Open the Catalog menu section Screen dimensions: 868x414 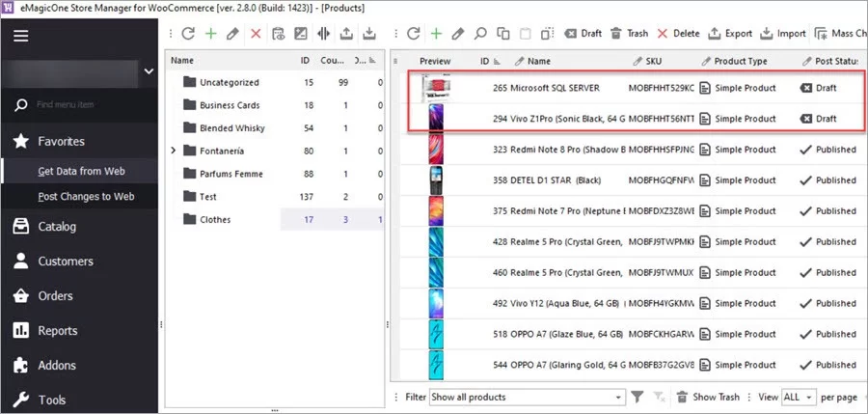pos(57,227)
